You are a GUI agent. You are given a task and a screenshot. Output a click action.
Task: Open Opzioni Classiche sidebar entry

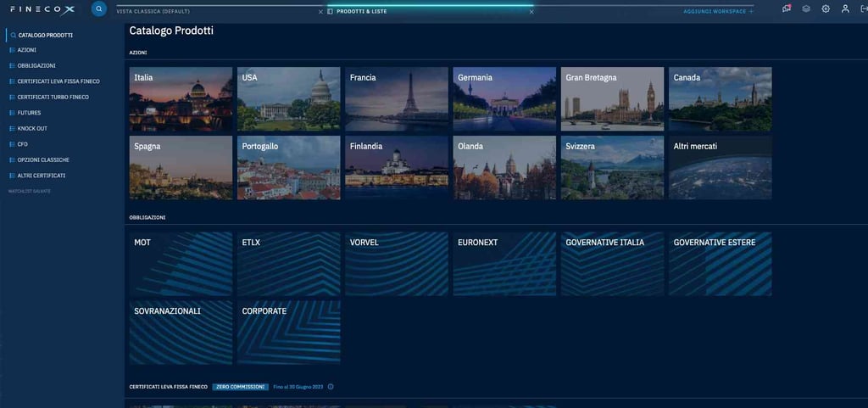point(43,159)
